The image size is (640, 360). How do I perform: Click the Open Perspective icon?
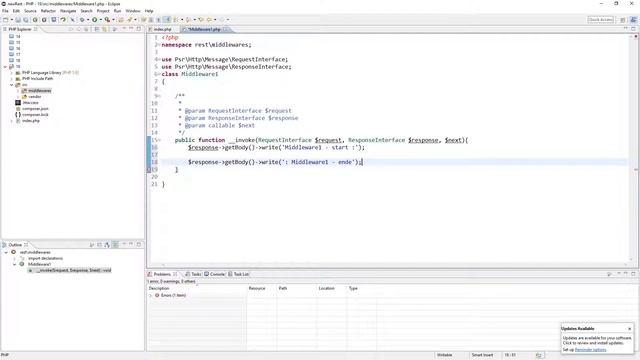pyautogui.click(x=623, y=20)
